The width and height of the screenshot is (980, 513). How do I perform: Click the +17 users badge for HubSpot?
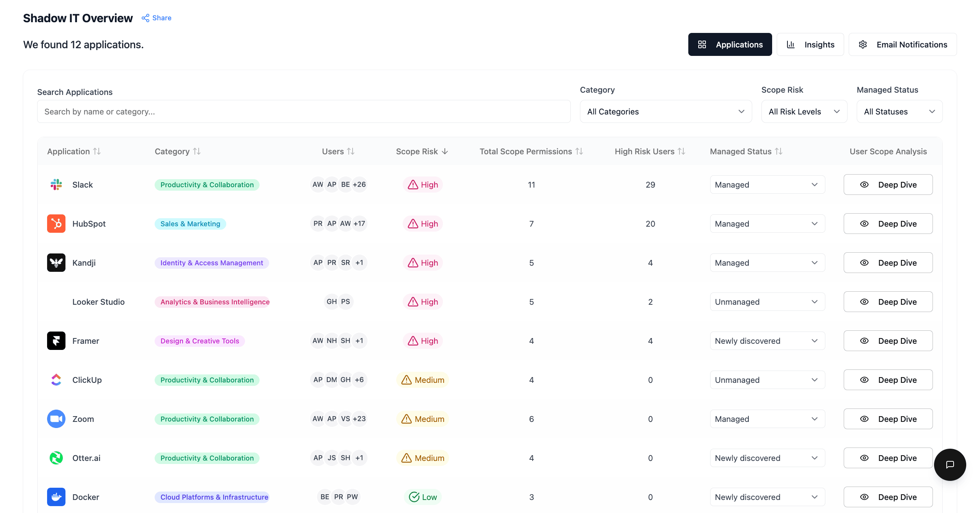pyautogui.click(x=359, y=224)
